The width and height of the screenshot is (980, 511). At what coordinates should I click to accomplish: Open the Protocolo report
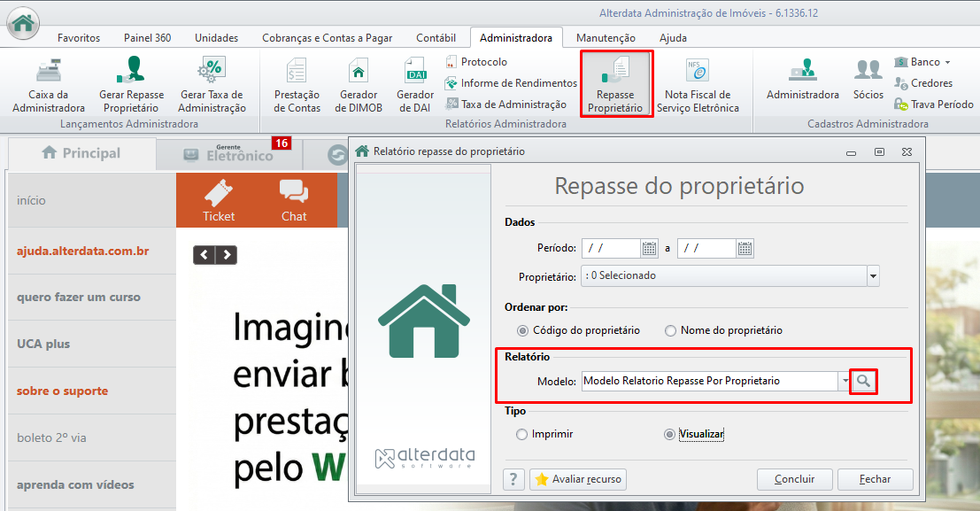(x=476, y=62)
